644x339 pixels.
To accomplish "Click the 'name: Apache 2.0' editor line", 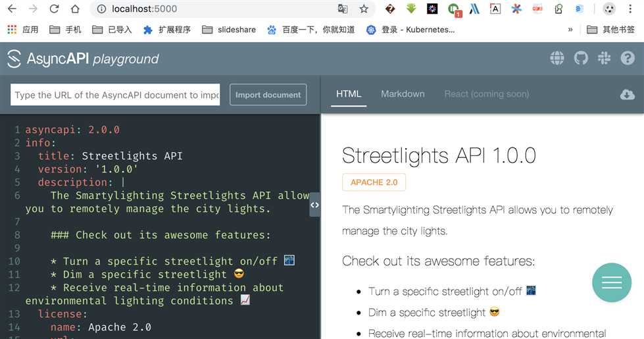I will tap(101, 327).
